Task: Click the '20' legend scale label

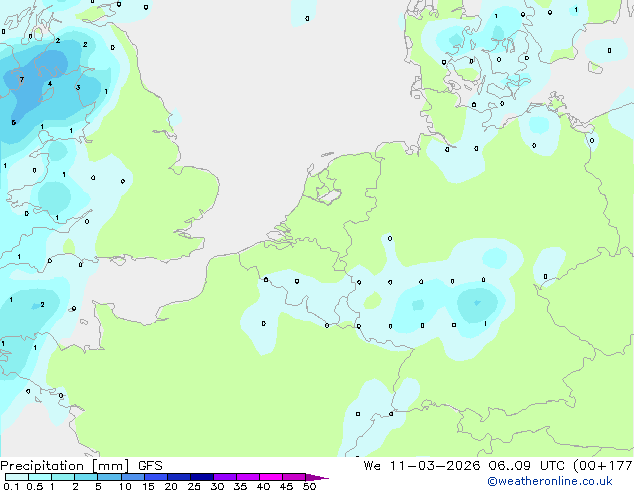Action: point(171,486)
